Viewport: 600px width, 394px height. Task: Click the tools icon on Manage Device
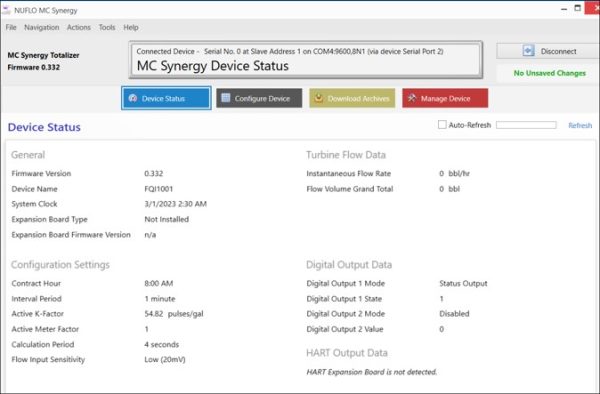tap(412, 98)
